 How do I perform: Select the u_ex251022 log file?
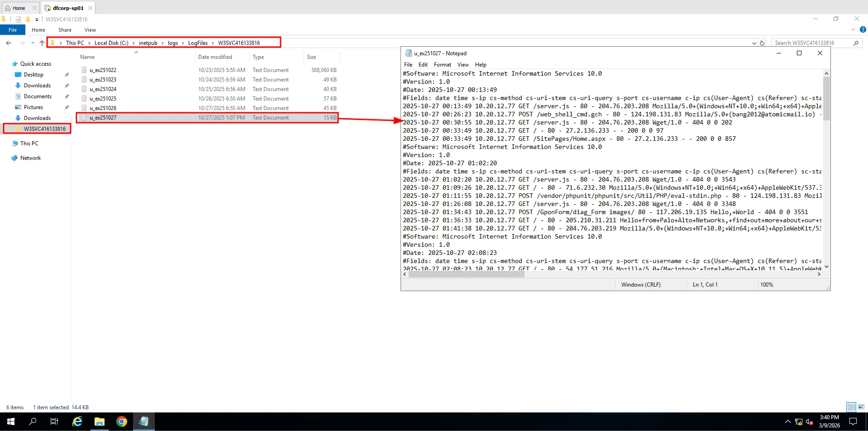[x=103, y=70]
